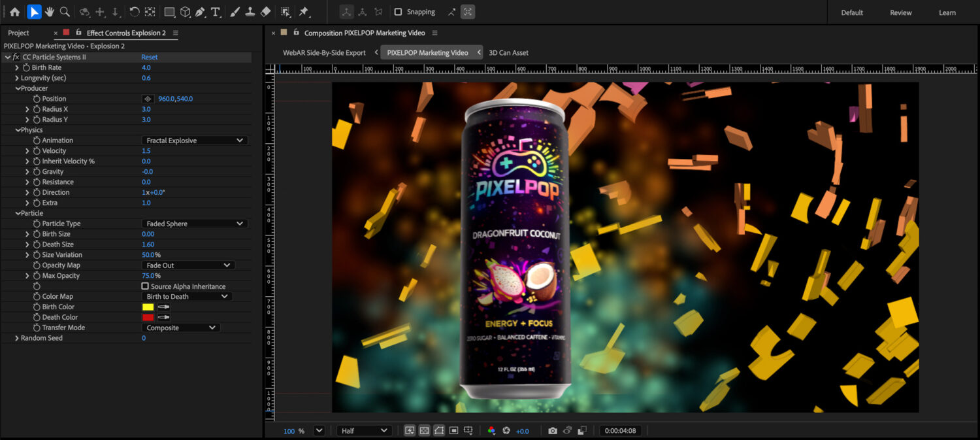The image size is (980, 440).
Task: Select the Dolly camera tool
Action: pyautogui.click(x=116, y=12)
